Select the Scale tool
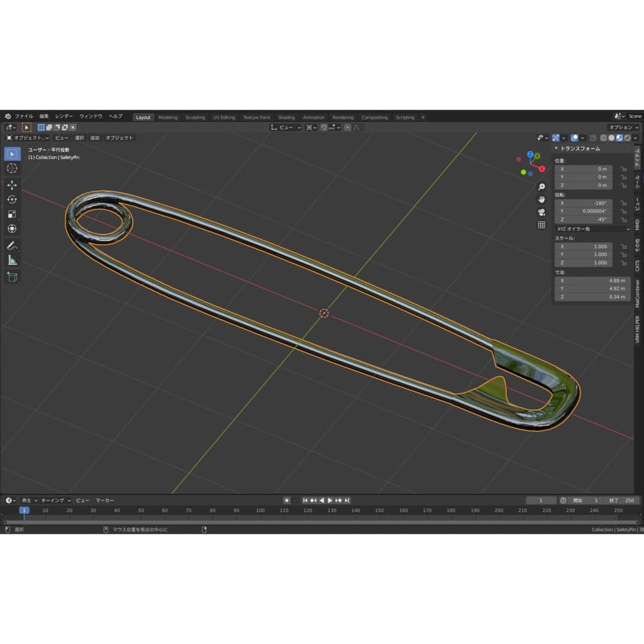Viewport: 644px width, 644px height. [12, 214]
